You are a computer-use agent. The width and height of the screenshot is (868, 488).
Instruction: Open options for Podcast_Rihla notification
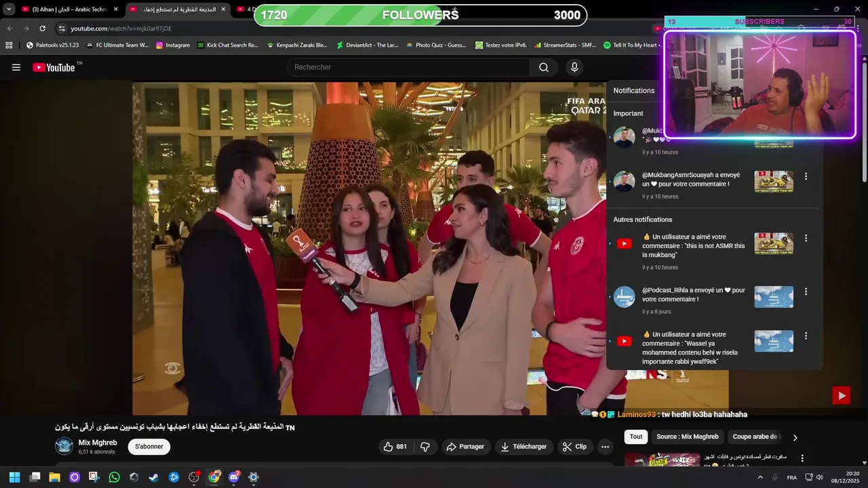coord(806,291)
